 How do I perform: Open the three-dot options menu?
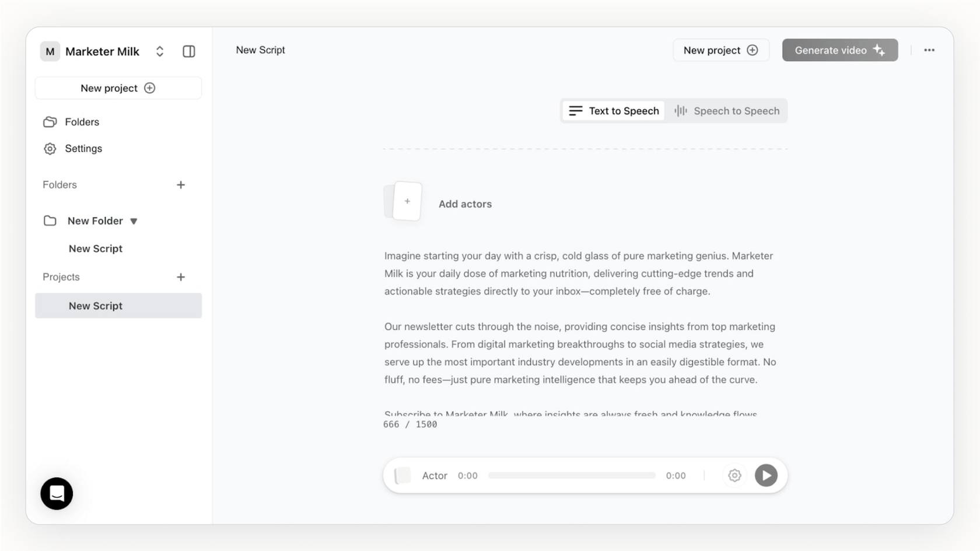929,50
